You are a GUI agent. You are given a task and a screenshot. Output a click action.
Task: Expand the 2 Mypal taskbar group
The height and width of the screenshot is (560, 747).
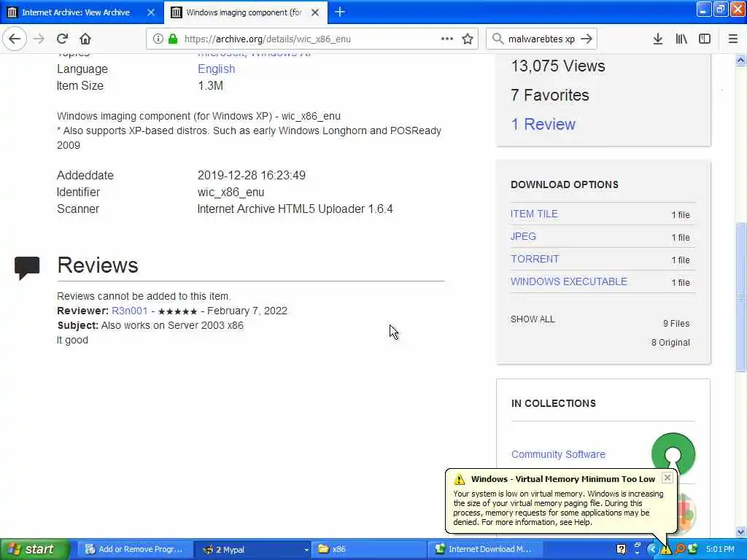(254, 549)
